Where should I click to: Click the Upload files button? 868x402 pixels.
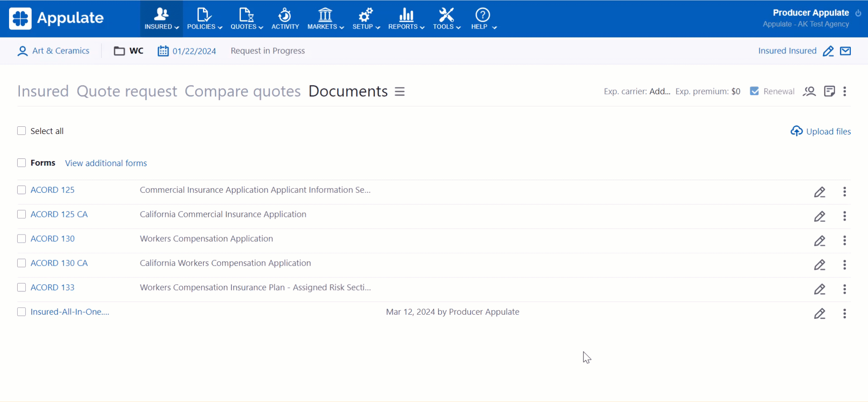(820, 131)
